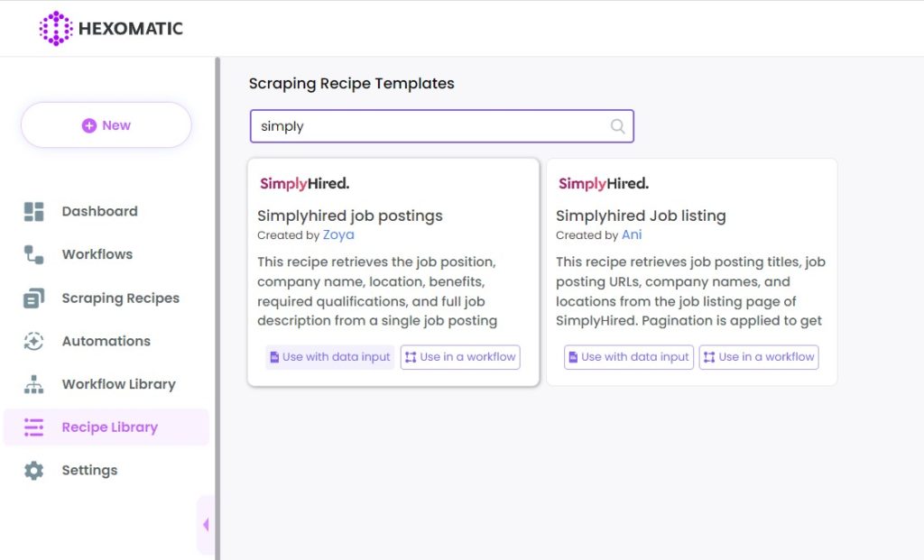Go to Scraping Recipes section
This screenshot has height=560, width=924.
[x=120, y=298]
